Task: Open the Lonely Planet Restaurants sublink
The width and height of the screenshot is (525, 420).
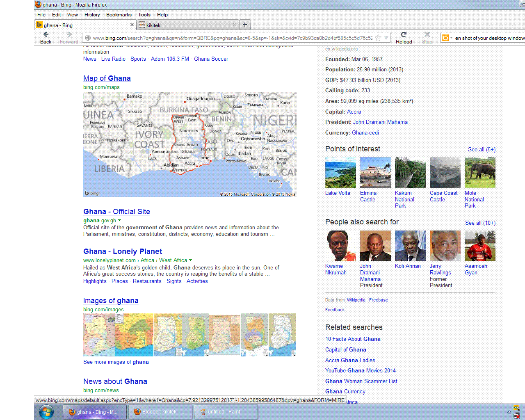Action: pyautogui.click(x=147, y=281)
